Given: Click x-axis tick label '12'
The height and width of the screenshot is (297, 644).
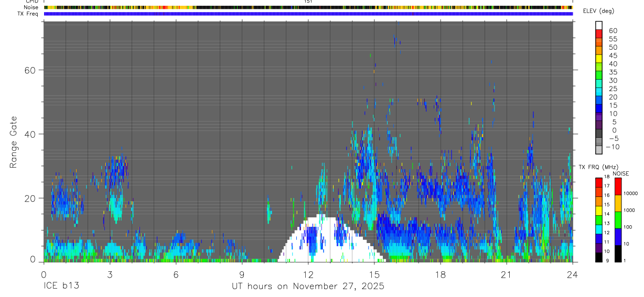Looking at the screenshot, I should tap(308, 274).
